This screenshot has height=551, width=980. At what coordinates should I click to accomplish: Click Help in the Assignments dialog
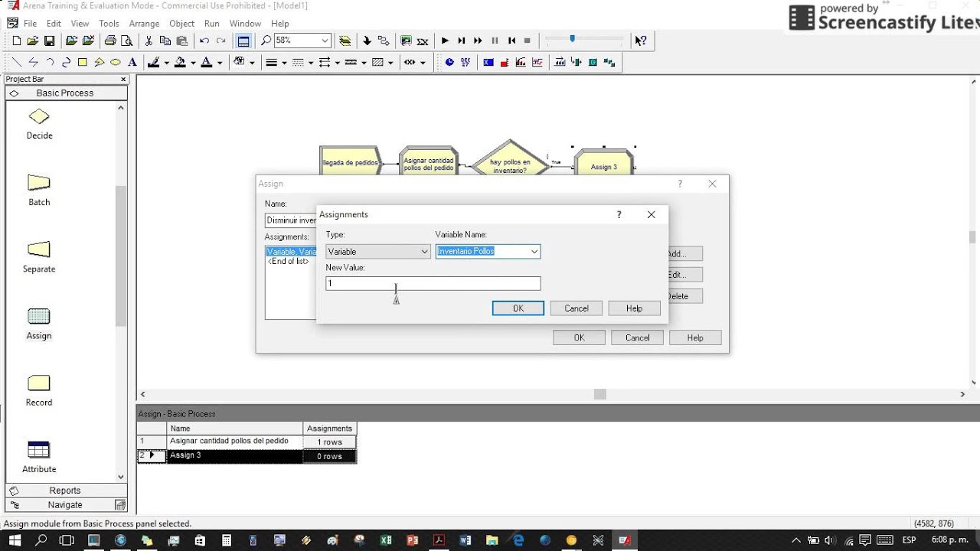[x=634, y=308]
